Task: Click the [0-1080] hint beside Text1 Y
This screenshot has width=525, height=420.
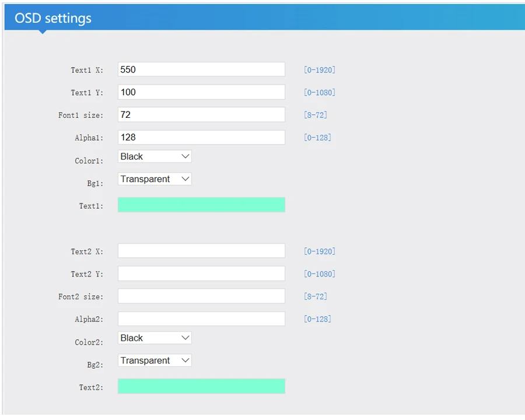Action: pos(320,92)
